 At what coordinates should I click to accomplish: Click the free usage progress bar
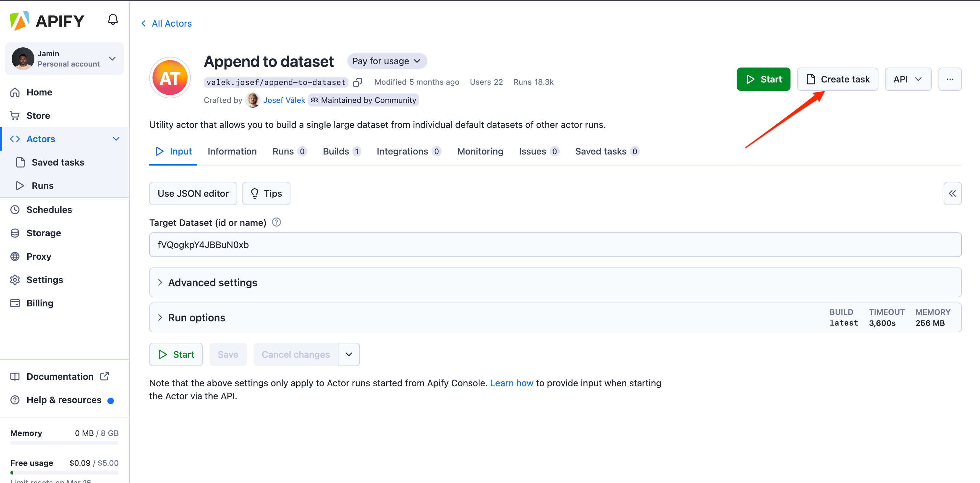pyautogui.click(x=64, y=472)
